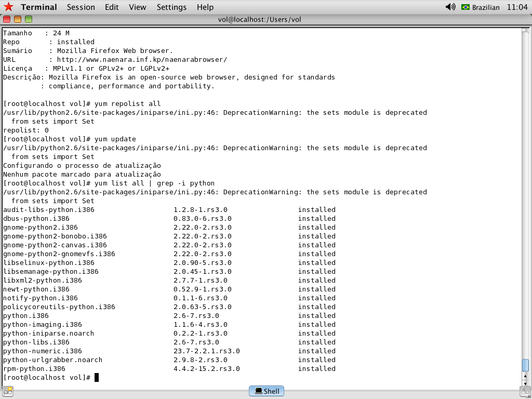Viewport: 532px width, 399px height.
Task: Open the Edit menu
Action: click(x=112, y=7)
